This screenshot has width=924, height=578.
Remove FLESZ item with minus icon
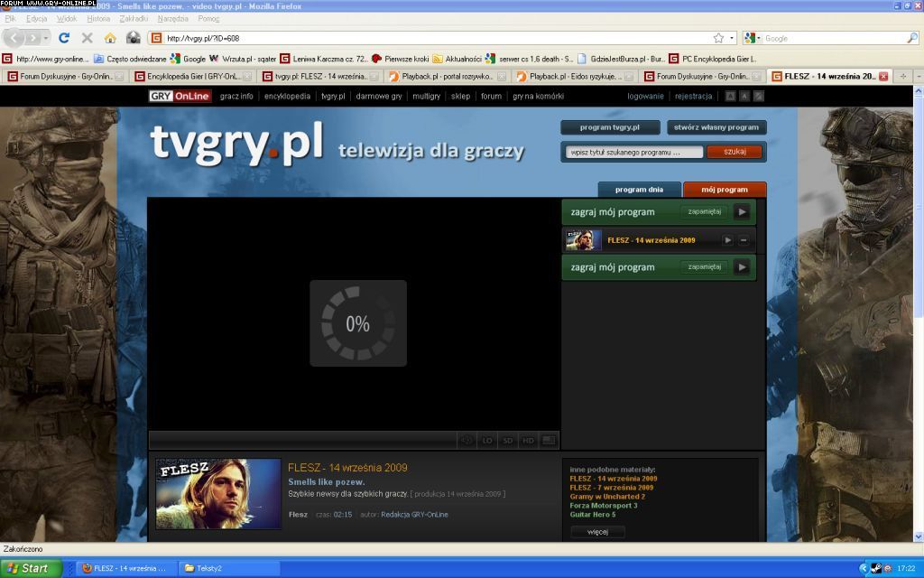click(x=744, y=240)
